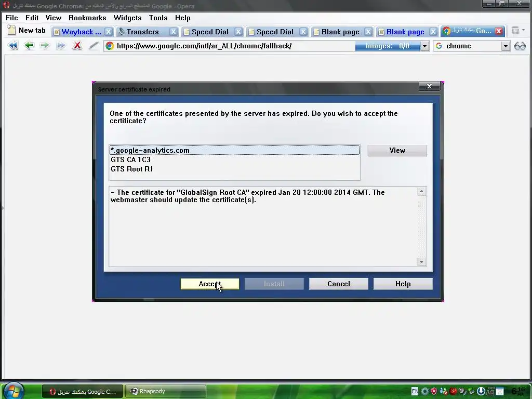Open the Bookmarks menu
Viewport: 532px width, 399px height.
[x=87, y=18]
